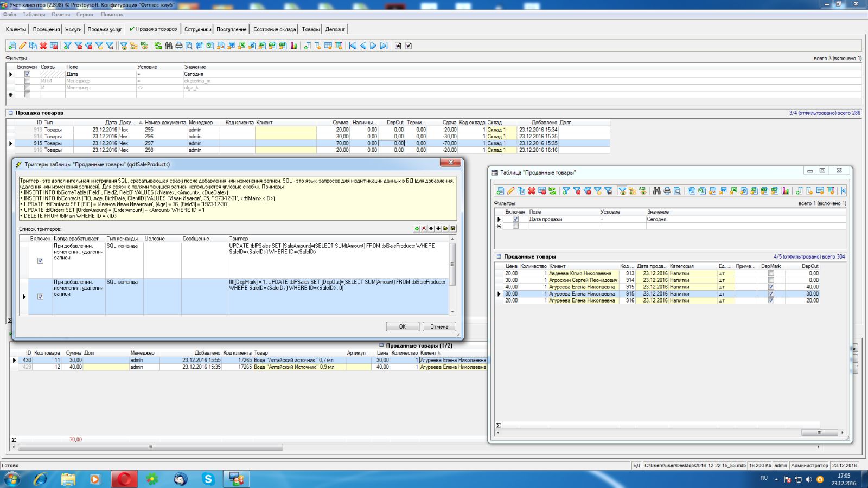
Task: Toggle the Дата filter checkbox in main filters
Action: (x=27, y=74)
